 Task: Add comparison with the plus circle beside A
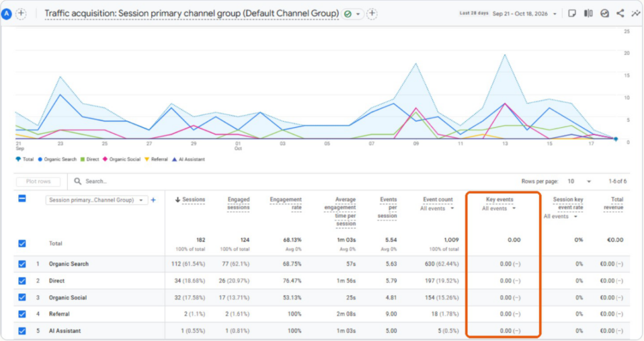point(21,14)
